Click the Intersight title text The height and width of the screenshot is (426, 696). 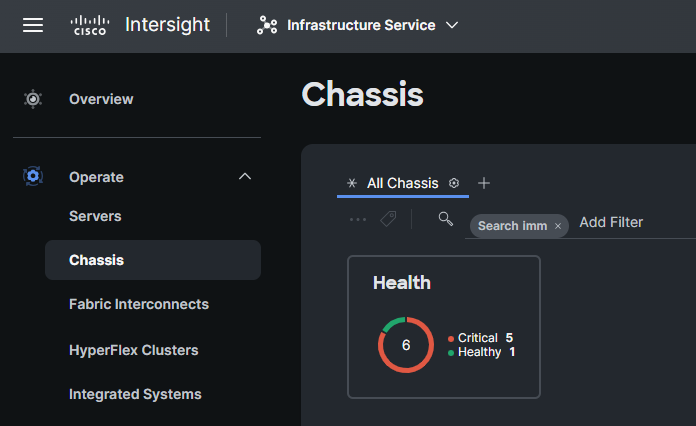coord(167,25)
